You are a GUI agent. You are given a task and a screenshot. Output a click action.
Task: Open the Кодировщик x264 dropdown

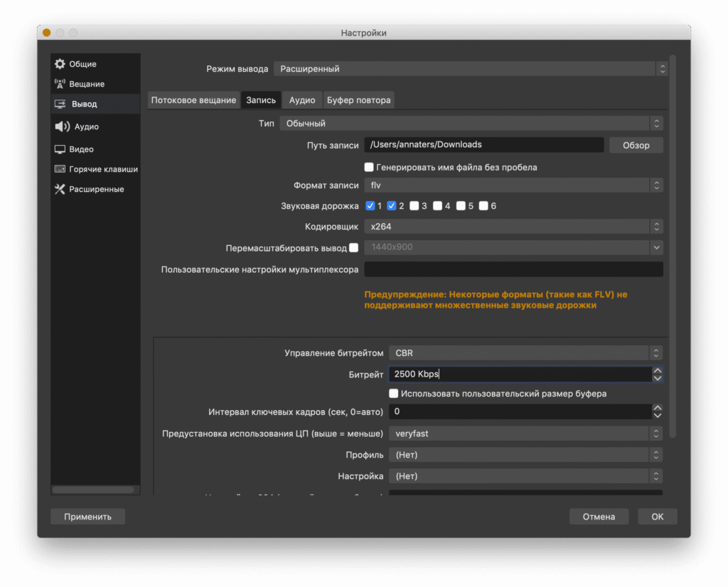point(513,227)
